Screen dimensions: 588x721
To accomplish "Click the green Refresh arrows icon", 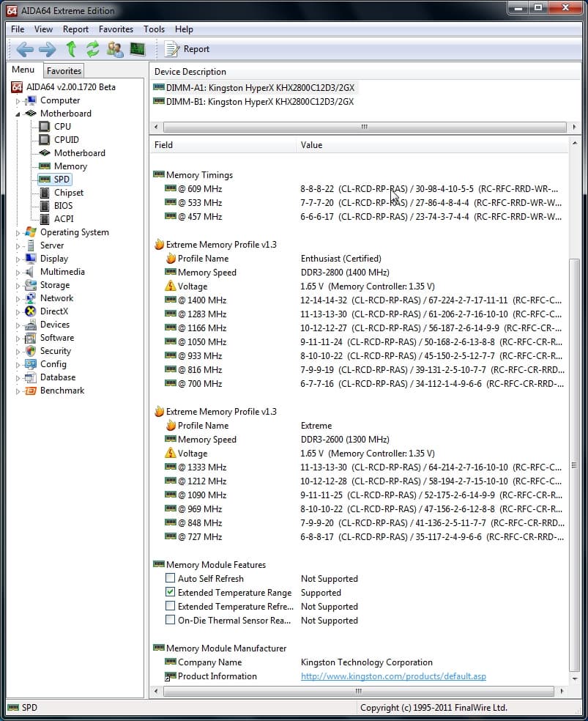I will [x=93, y=49].
